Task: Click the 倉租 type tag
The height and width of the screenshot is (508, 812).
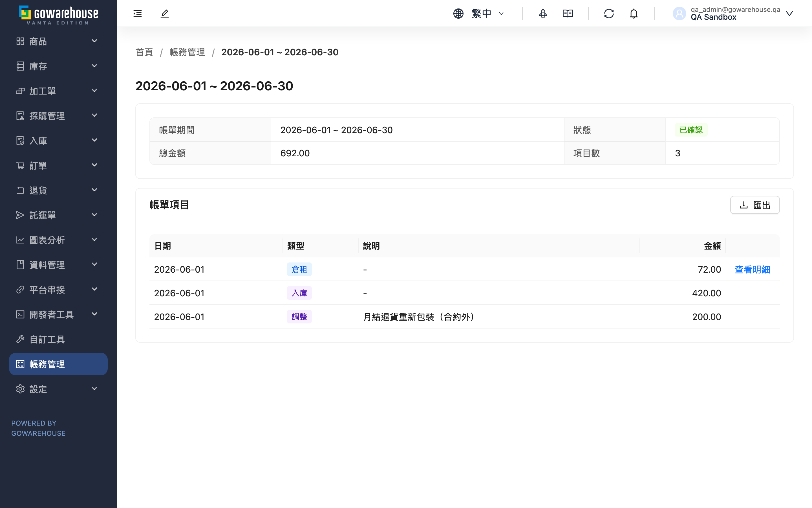Action: click(x=299, y=270)
